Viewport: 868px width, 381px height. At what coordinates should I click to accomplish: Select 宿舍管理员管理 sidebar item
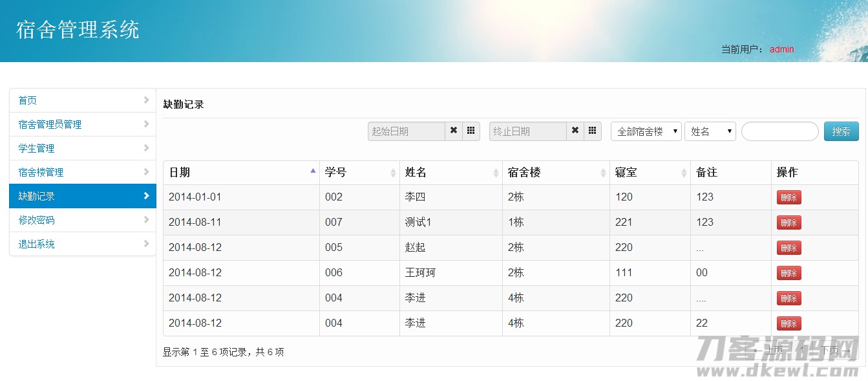[83, 124]
